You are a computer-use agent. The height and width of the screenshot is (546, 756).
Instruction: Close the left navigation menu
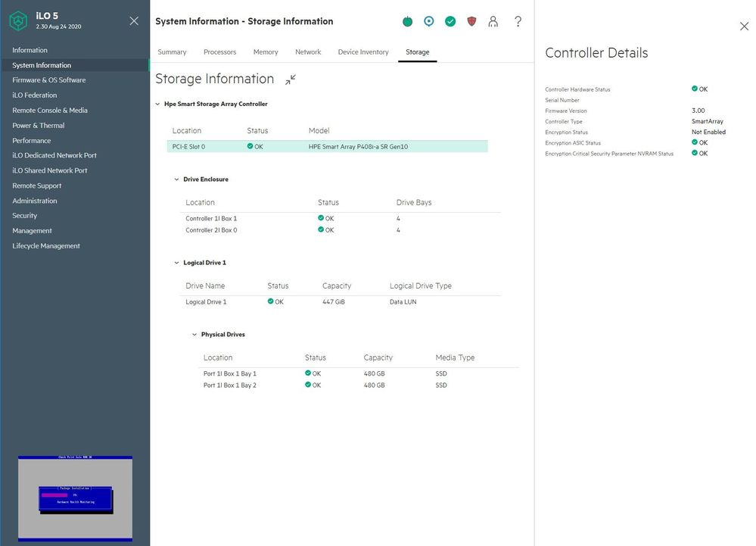pos(134,21)
